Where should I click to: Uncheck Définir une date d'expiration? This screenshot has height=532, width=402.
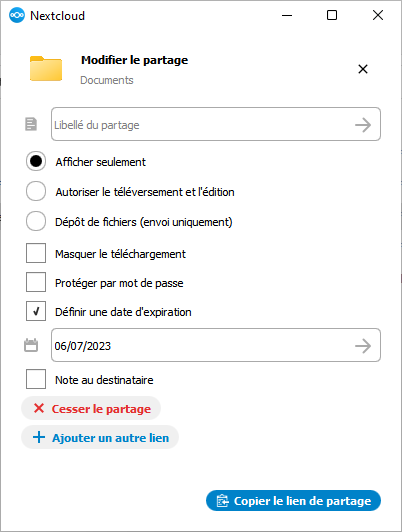pyautogui.click(x=36, y=311)
